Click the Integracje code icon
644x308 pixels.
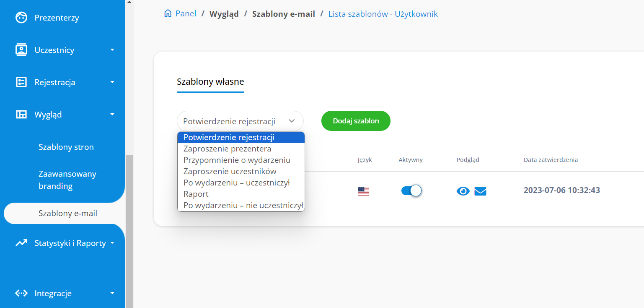coord(21,293)
